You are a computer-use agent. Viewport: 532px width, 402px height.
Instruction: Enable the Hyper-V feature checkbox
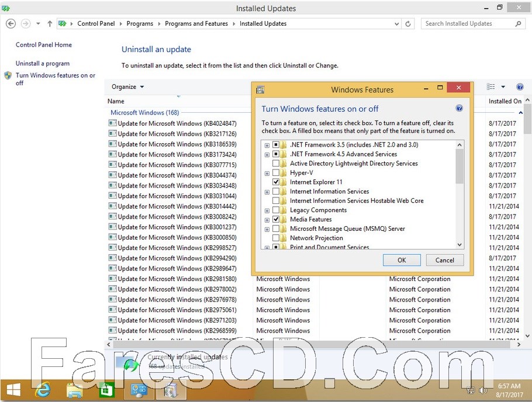click(276, 173)
